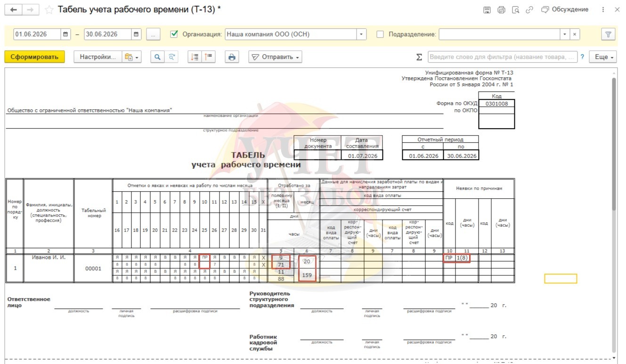Print the report from the toolbar
This screenshot has height=364, width=626.
tap(232, 57)
